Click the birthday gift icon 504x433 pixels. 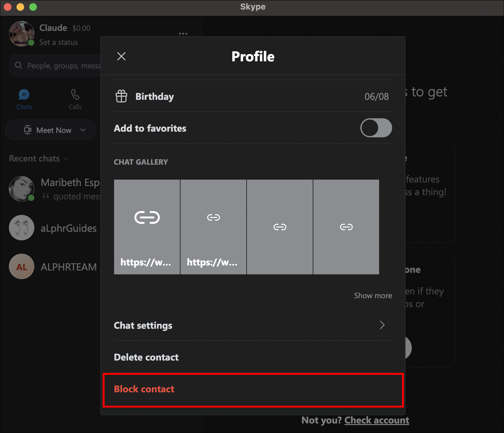pyautogui.click(x=121, y=96)
